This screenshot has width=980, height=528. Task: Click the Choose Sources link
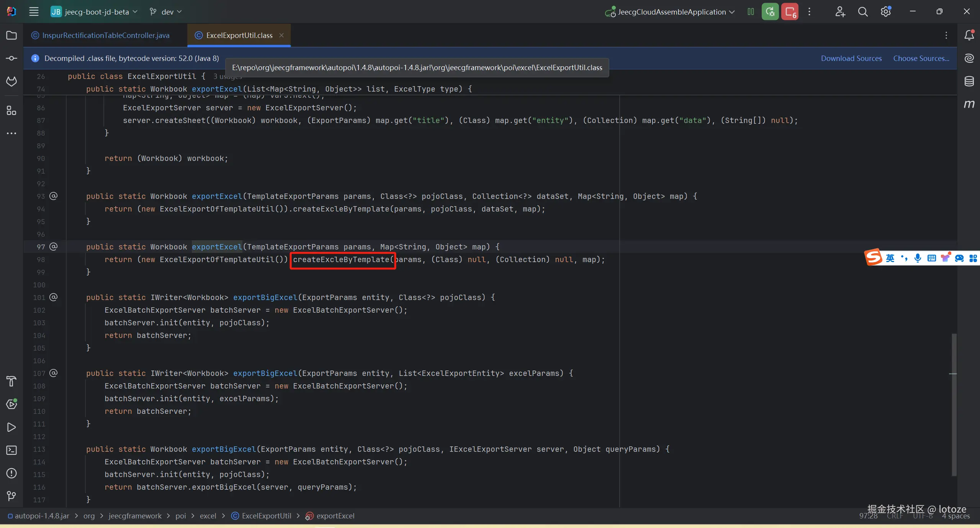[x=921, y=58]
